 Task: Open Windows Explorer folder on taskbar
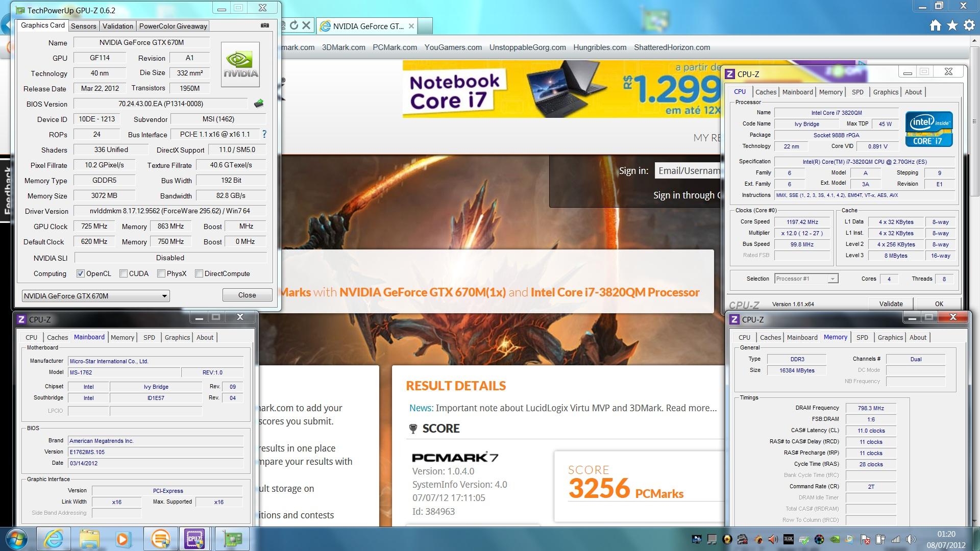point(89,539)
